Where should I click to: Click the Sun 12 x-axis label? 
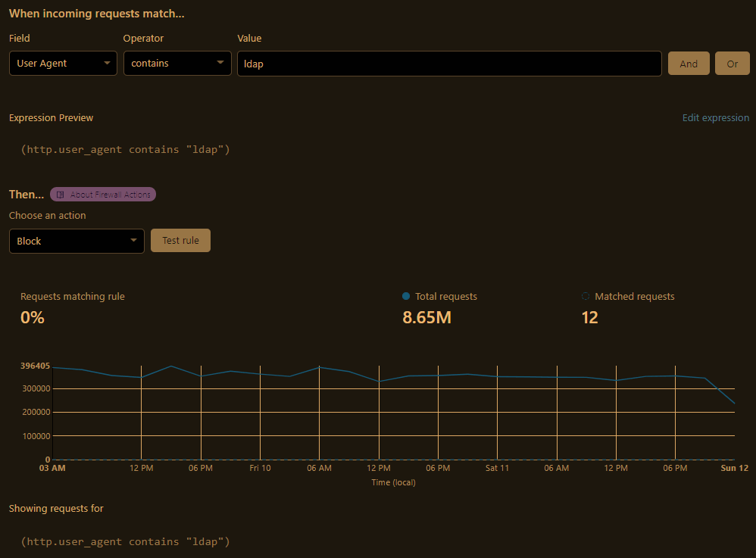tap(734, 468)
